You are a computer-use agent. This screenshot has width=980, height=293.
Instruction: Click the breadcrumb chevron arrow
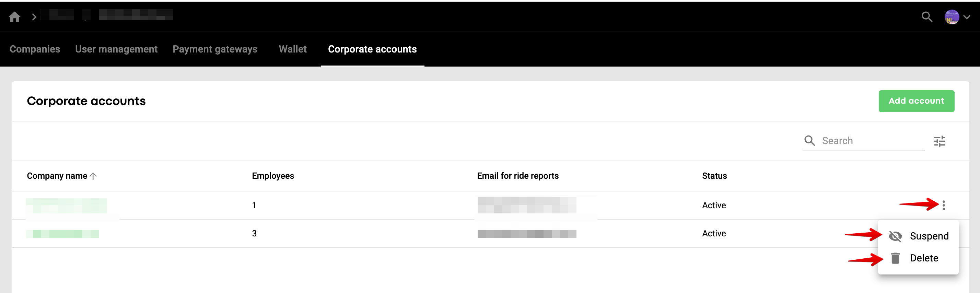coord(34,17)
